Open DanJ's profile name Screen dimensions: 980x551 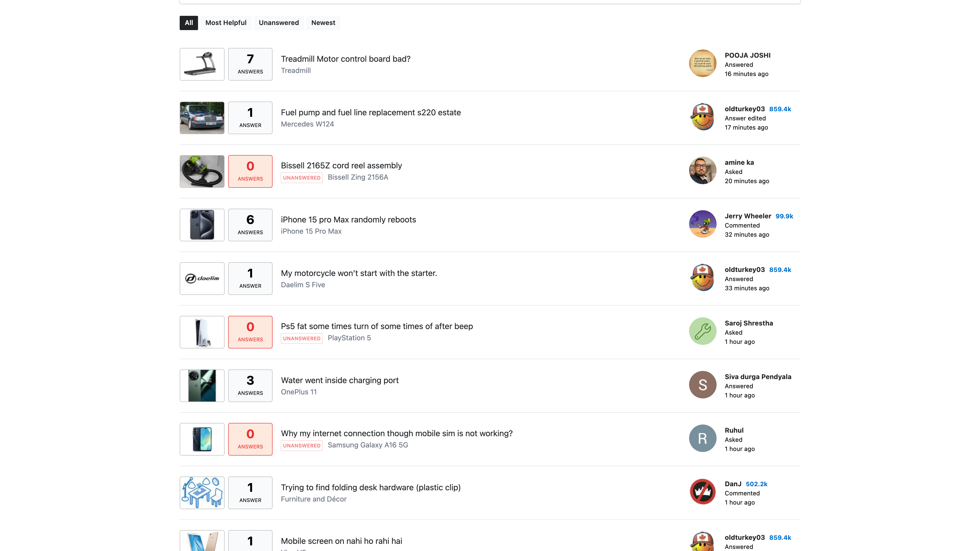tap(733, 484)
